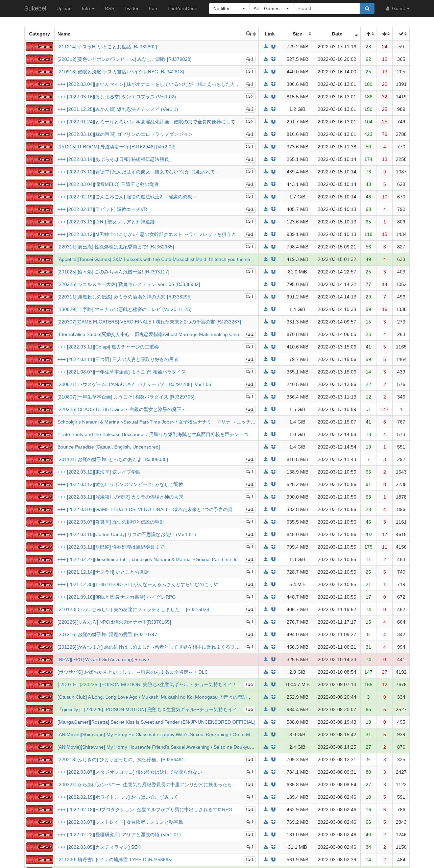Viewport: 434px width, 868px height.
Task: Click leechers count 147
Action: [385, 409]
